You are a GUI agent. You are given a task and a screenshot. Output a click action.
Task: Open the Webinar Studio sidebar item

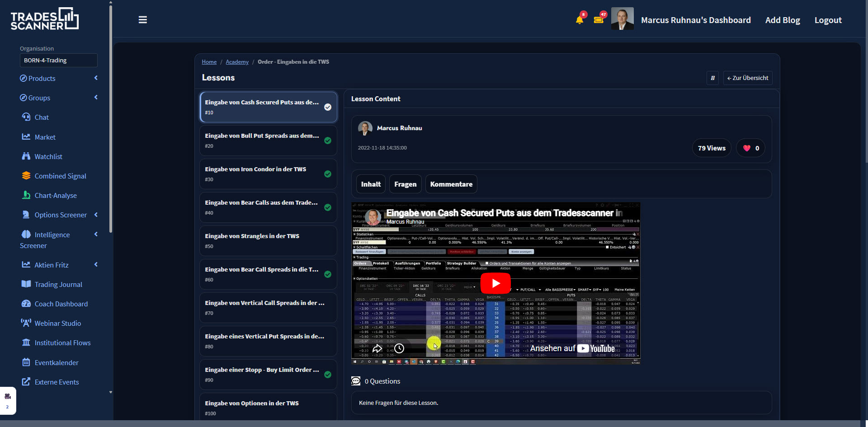click(58, 323)
